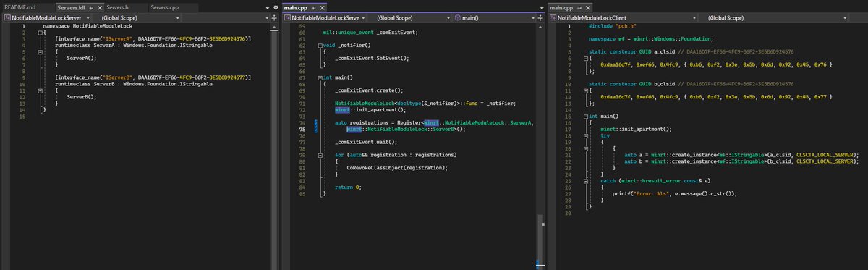Click "wil::unique_event _comExitEvent;" declaration

click(371, 33)
